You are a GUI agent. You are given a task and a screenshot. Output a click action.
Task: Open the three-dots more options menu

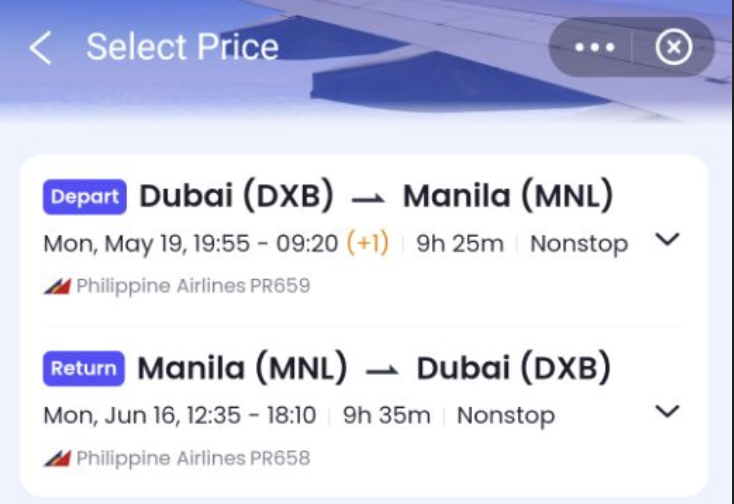pos(594,47)
